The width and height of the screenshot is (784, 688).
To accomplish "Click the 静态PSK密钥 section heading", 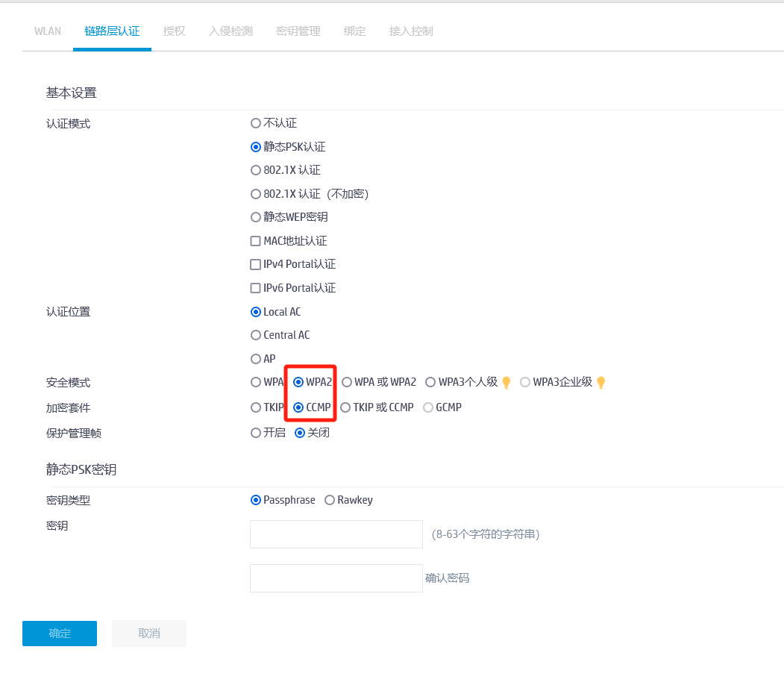I will 81,469.
